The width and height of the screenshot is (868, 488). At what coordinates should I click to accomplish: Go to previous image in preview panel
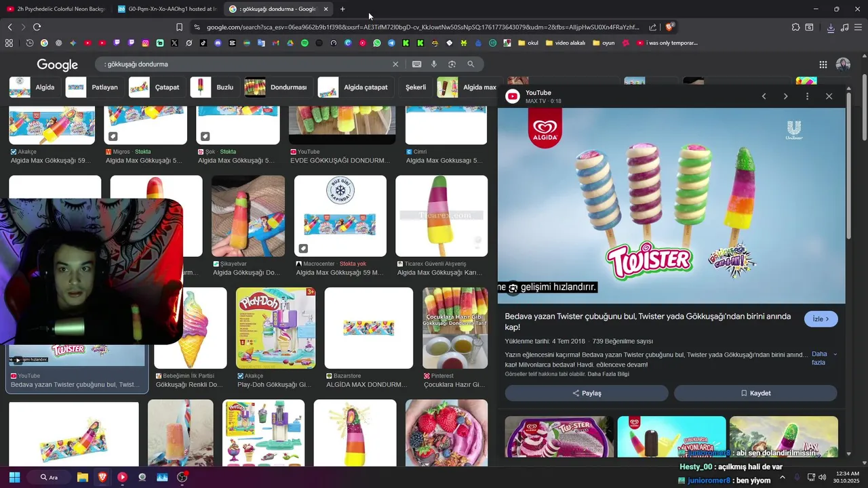tap(764, 96)
